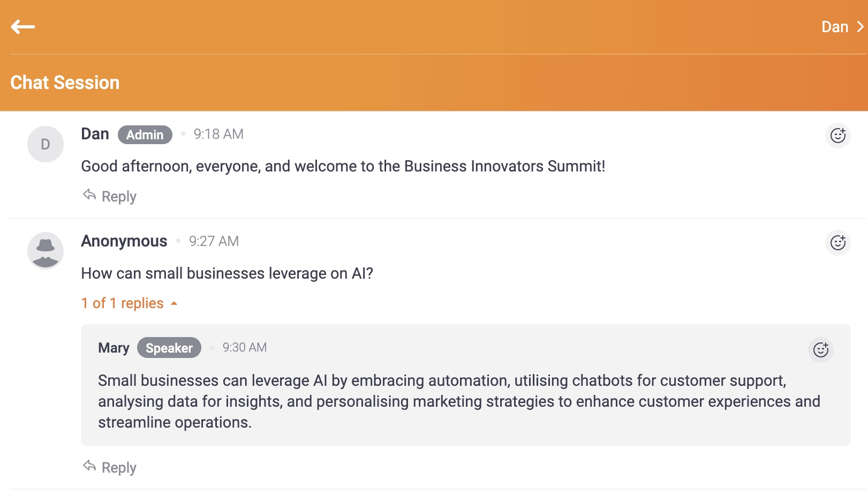The width and height of the screenshot is (868, 493).
Task: Collapse the 1 of 1 replies thread
Action: [122, 303]
